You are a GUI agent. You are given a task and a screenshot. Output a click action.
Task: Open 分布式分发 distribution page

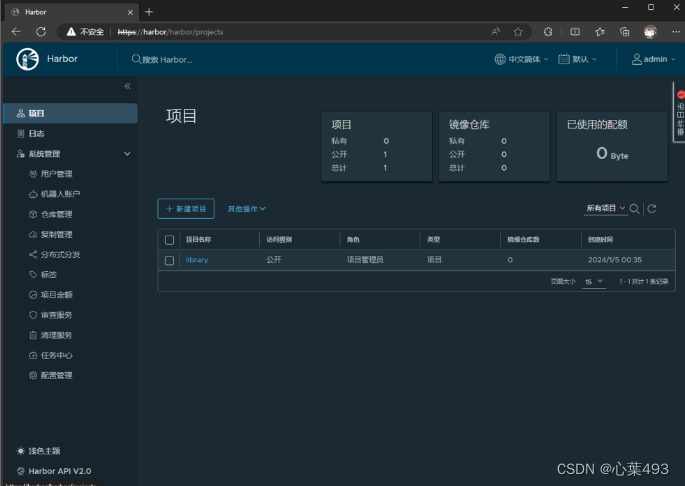click(x=60, y=255)
